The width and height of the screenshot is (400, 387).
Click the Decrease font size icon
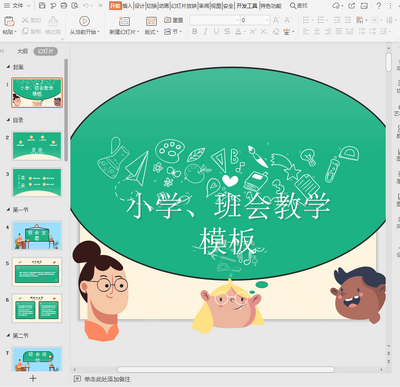click(287, 20)
